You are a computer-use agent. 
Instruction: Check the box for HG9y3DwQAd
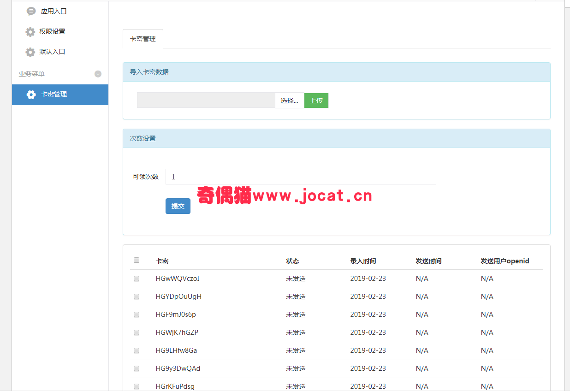click(137, 368)
